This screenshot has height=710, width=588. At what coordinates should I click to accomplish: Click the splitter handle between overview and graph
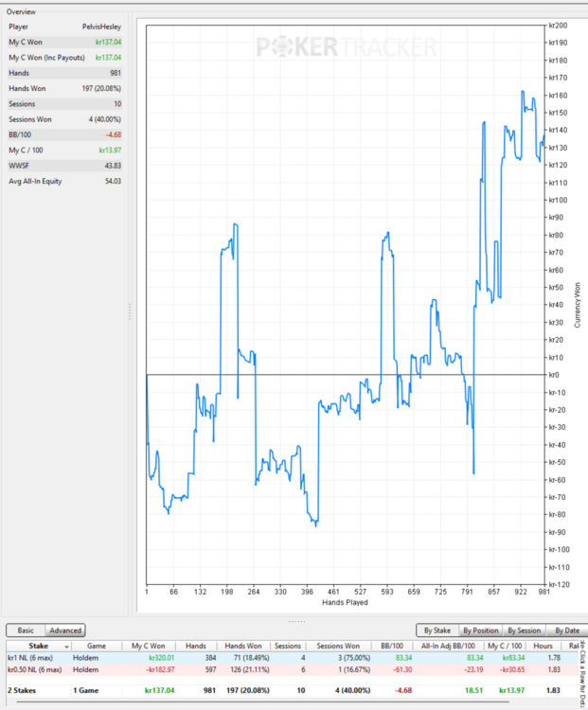point(130,311)
